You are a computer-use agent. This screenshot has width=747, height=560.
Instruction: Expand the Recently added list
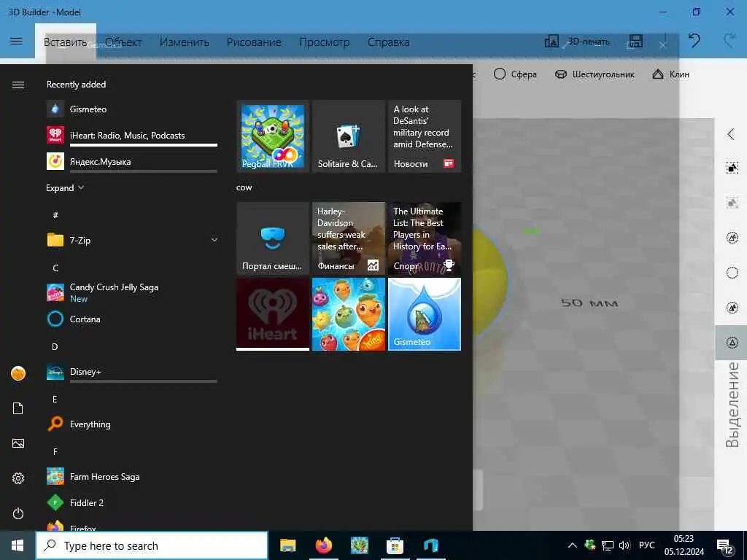[65, 187]
